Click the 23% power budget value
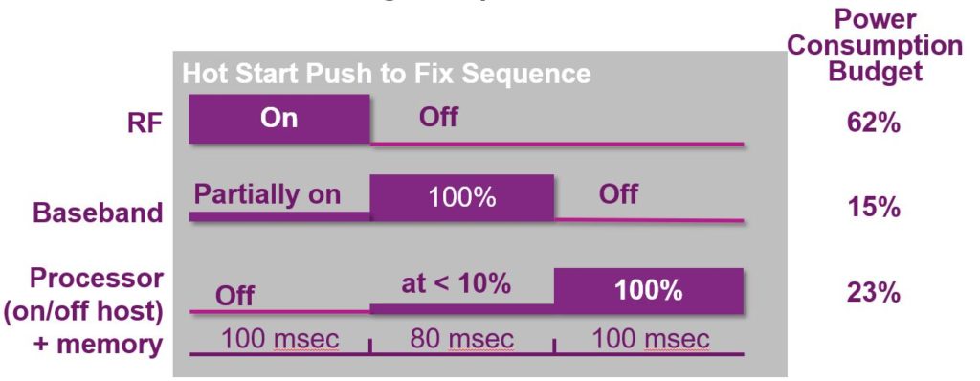The width and height of the screenshot is (980, 381). click(874, 292)
